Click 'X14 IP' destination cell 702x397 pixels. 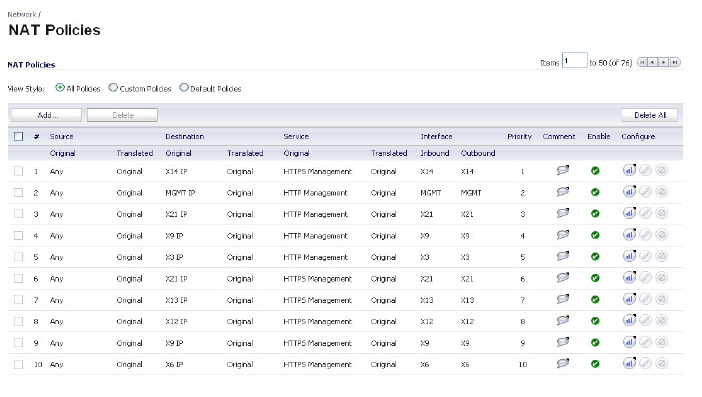(x=176, y=171)
